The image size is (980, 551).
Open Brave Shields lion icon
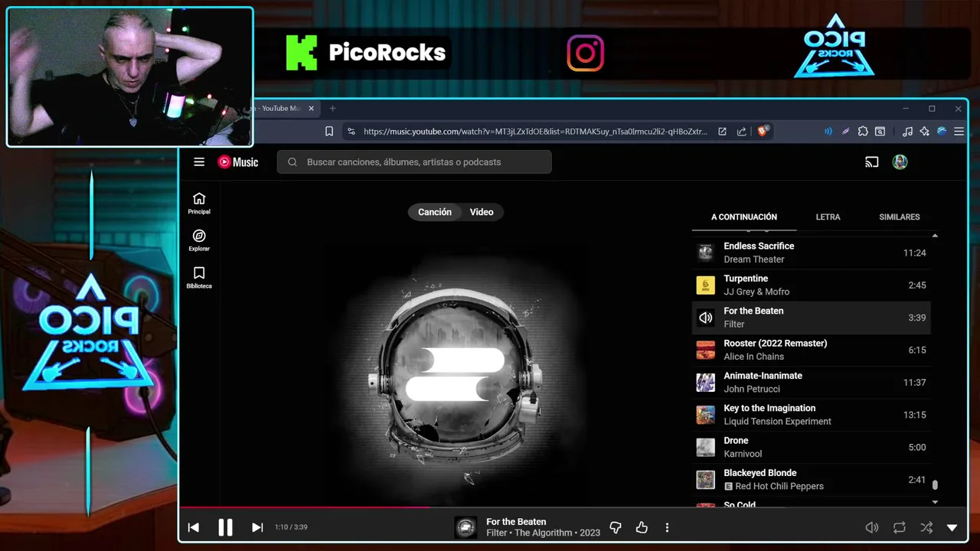pyautogui.click(x=763, y=131)
